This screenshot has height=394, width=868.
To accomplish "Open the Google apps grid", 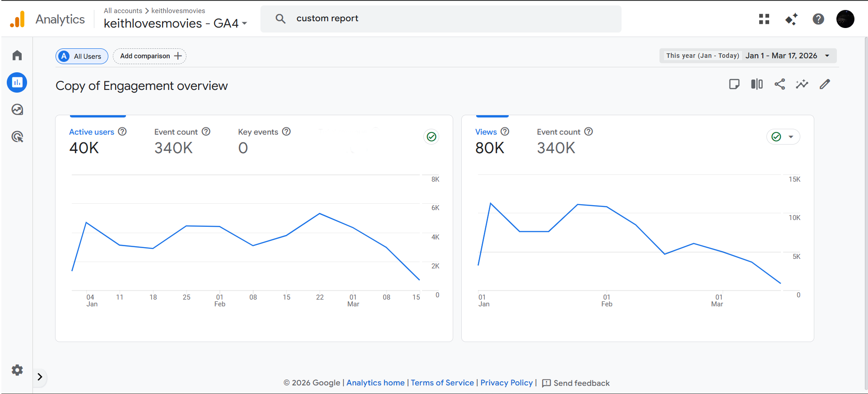I will click(x=764, y=19).
